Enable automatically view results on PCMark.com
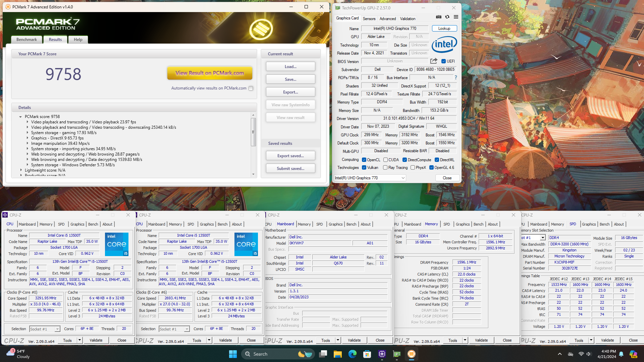 coord(251,88)
